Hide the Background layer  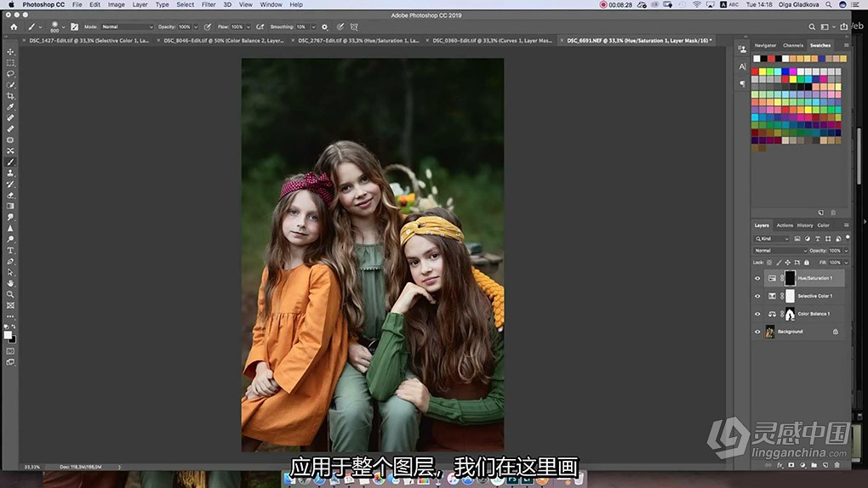coord(758,332)
